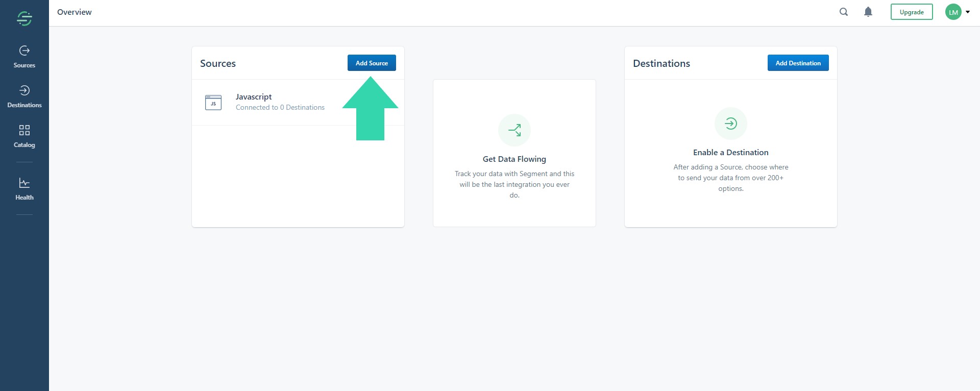The height and width of the screenshot is (391, 980).
Task: Click the JS source file icon
Action: (213, 103)
